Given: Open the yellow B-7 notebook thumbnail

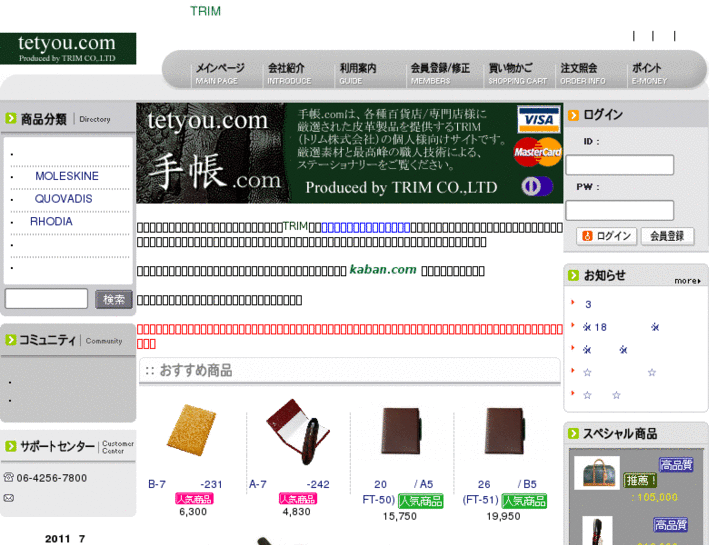Looking at the screenshot, I should [x=191, y=430].
